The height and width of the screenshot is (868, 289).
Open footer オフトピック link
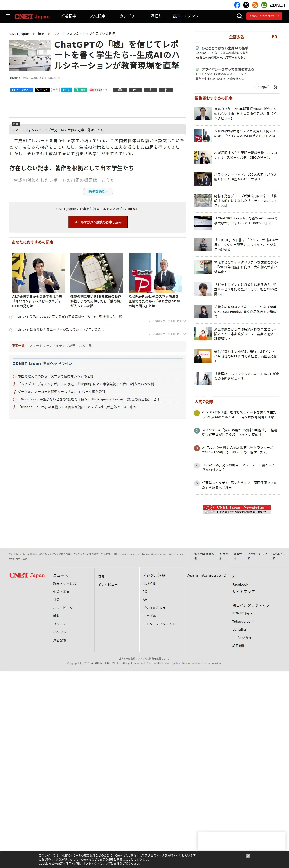pos(63,608)
